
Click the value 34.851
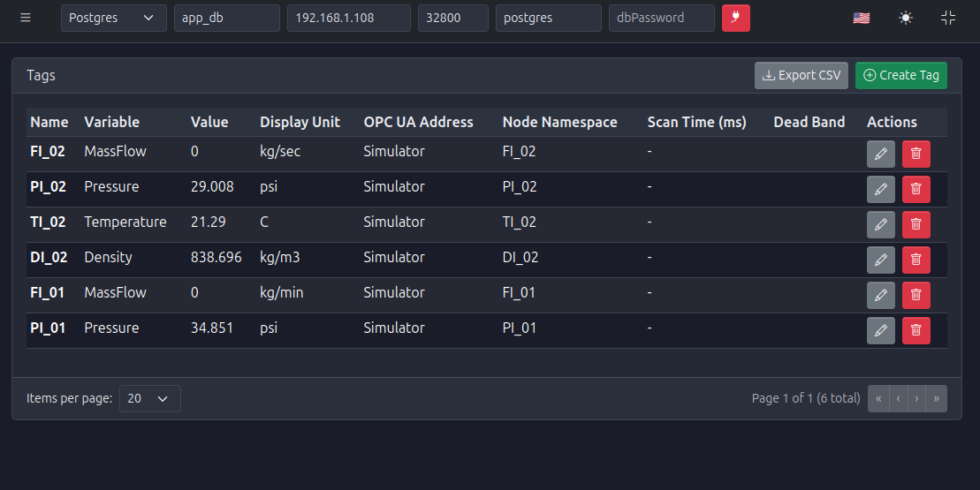(212, 328)
